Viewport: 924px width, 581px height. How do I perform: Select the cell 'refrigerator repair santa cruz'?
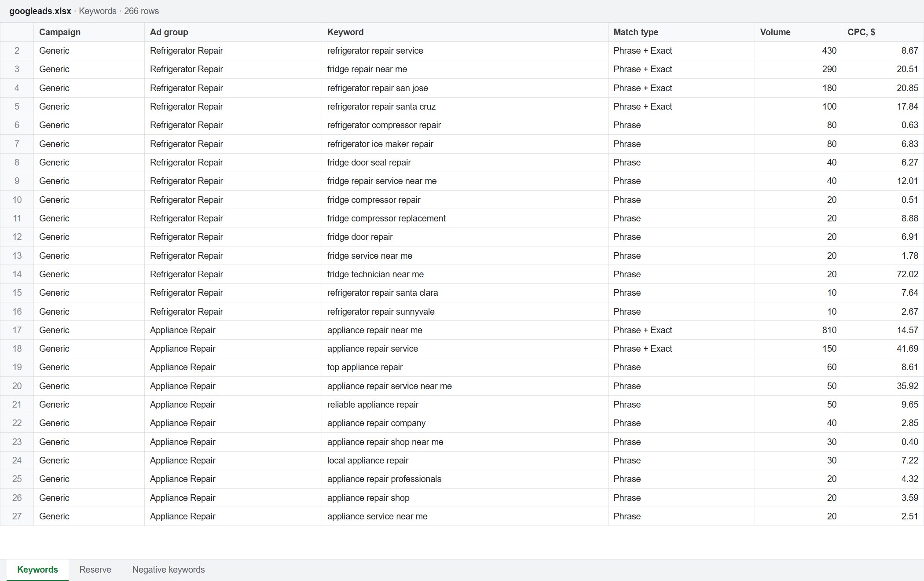(465, 107)
